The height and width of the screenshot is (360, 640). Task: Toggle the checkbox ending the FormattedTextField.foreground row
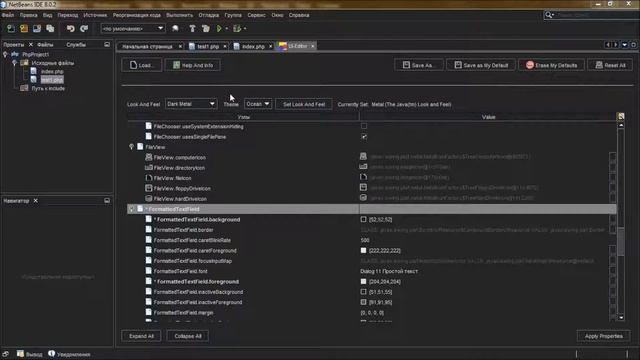pos(613,281)
